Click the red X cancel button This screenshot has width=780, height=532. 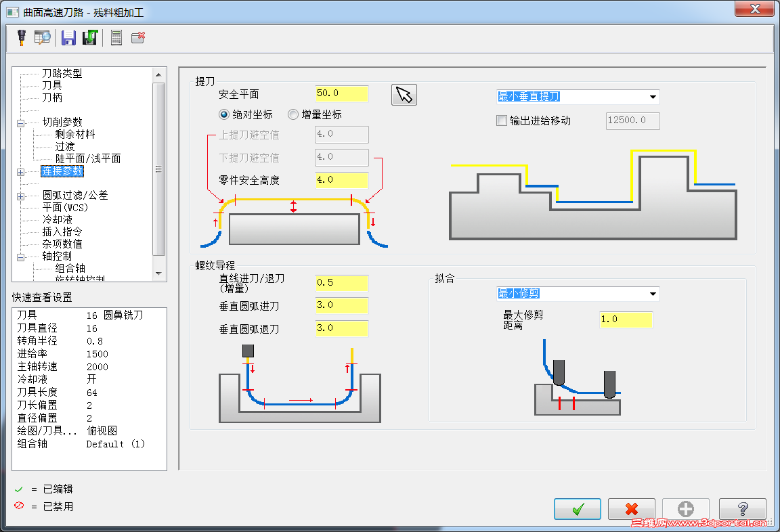click(x=631, y=508)
